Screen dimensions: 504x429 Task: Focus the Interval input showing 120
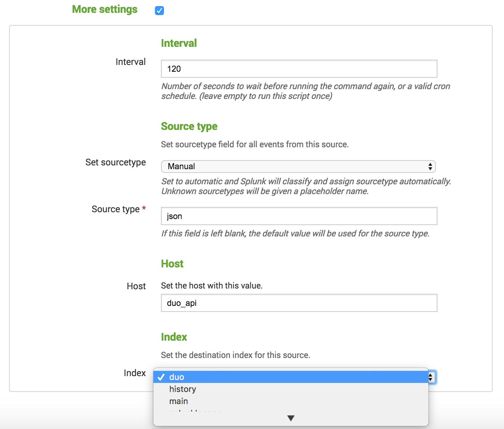pyautogui.click(x=298, y=69)
